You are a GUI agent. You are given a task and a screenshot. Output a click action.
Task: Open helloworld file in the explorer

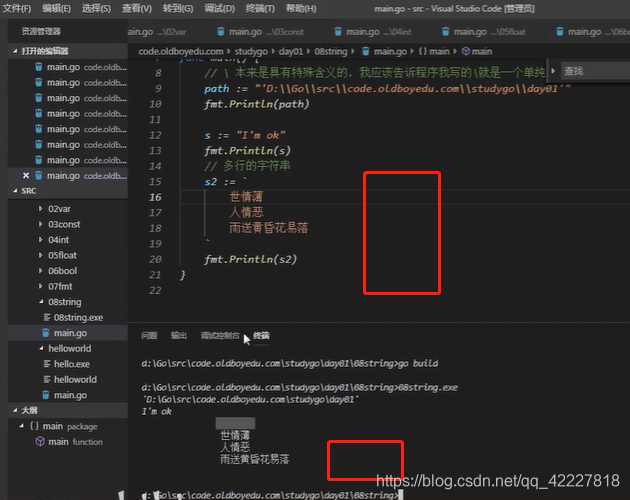[x=75, y=380]
